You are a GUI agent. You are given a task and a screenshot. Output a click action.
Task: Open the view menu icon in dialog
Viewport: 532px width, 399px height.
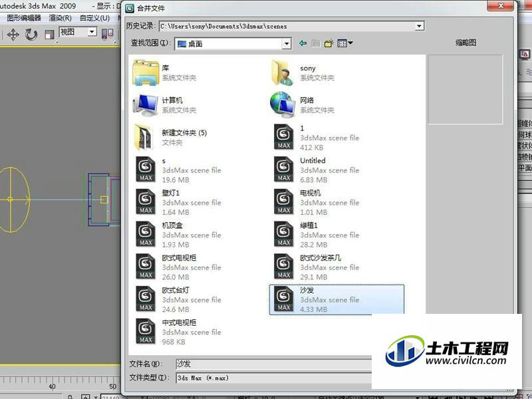click(x=345, y=43)
